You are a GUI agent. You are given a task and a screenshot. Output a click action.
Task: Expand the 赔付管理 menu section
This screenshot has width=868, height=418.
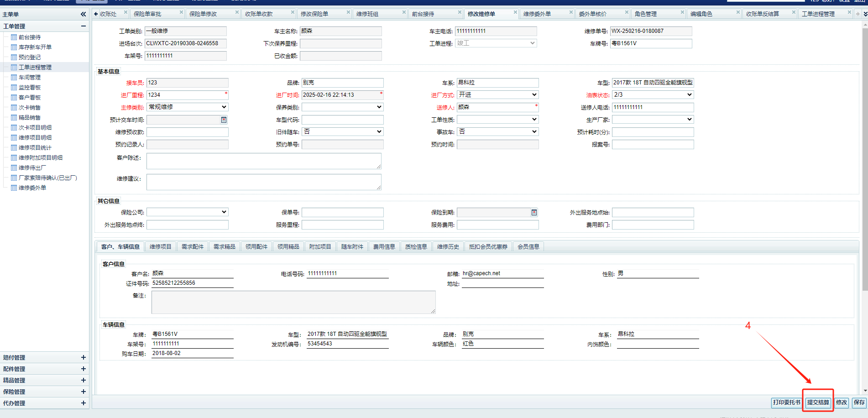(x=83, y=357)
